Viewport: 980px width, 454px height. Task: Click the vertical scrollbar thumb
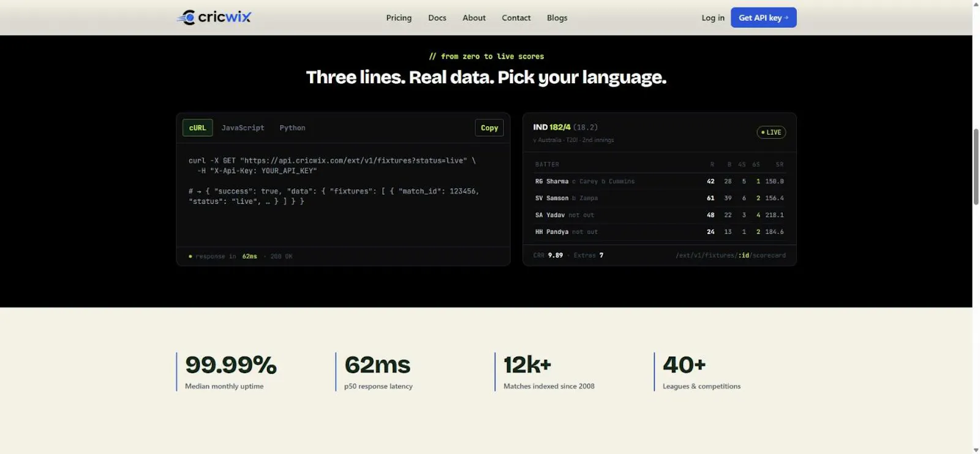point(976,167)
